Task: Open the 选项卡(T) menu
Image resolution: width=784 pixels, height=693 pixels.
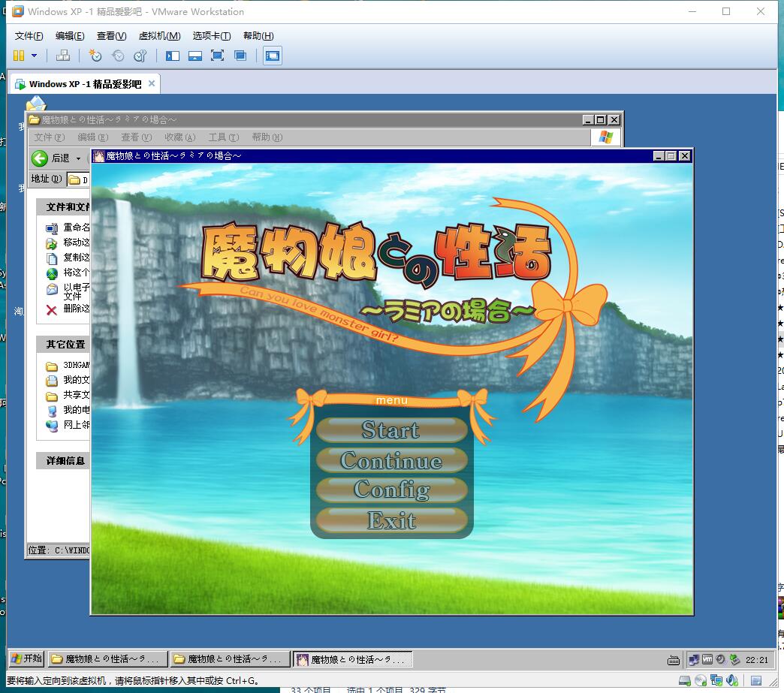Action: 211,36
